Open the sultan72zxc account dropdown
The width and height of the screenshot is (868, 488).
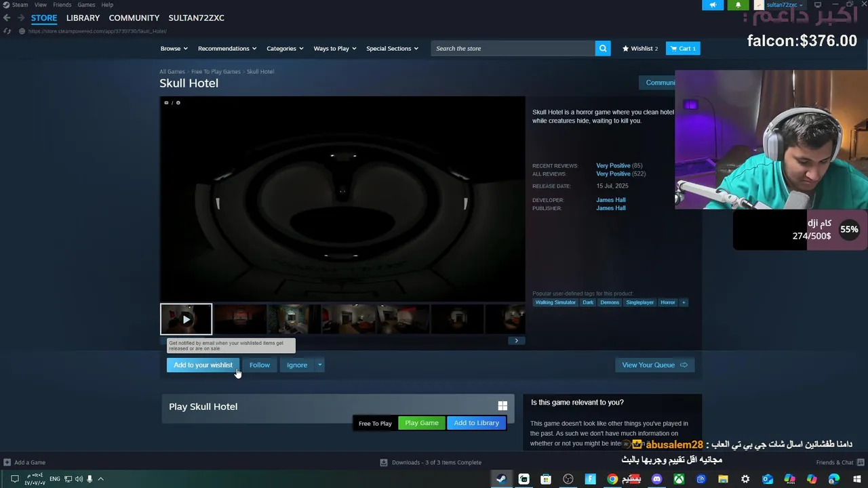pos(785,5)
